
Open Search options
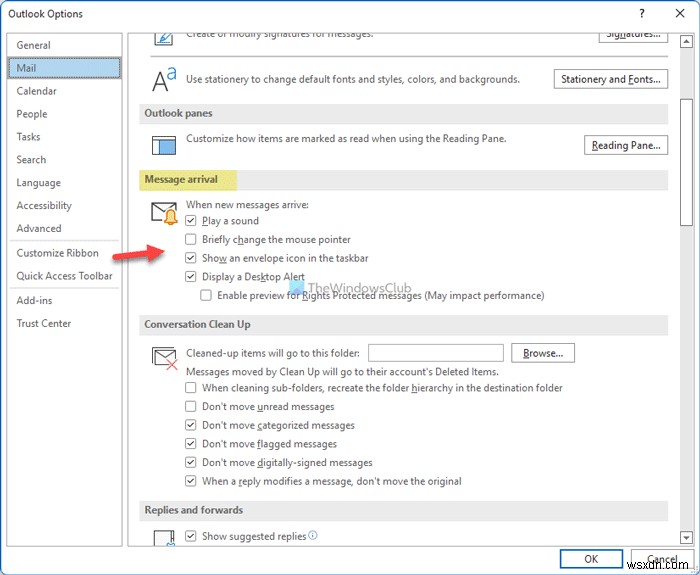(x=64, y=159)
